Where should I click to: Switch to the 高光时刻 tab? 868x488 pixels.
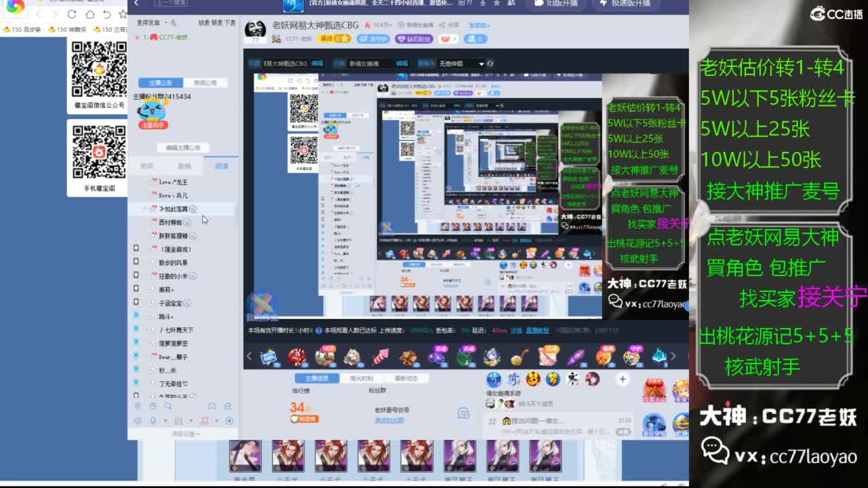361,379
